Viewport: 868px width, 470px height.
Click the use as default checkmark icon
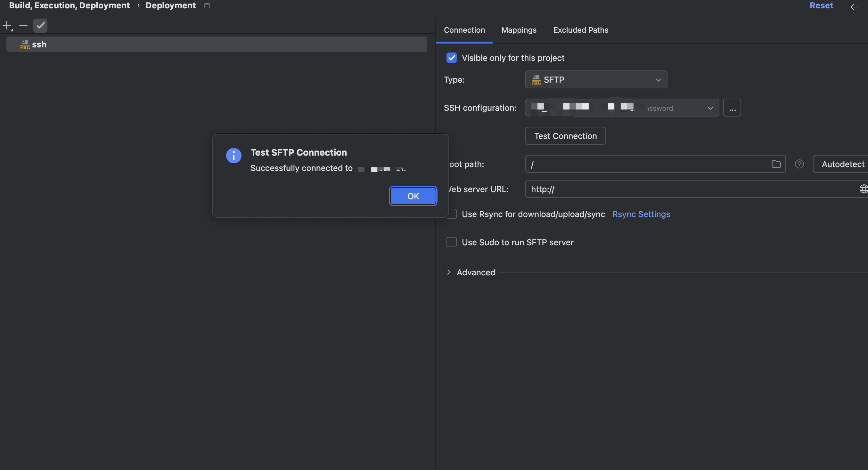click(40, 26)
